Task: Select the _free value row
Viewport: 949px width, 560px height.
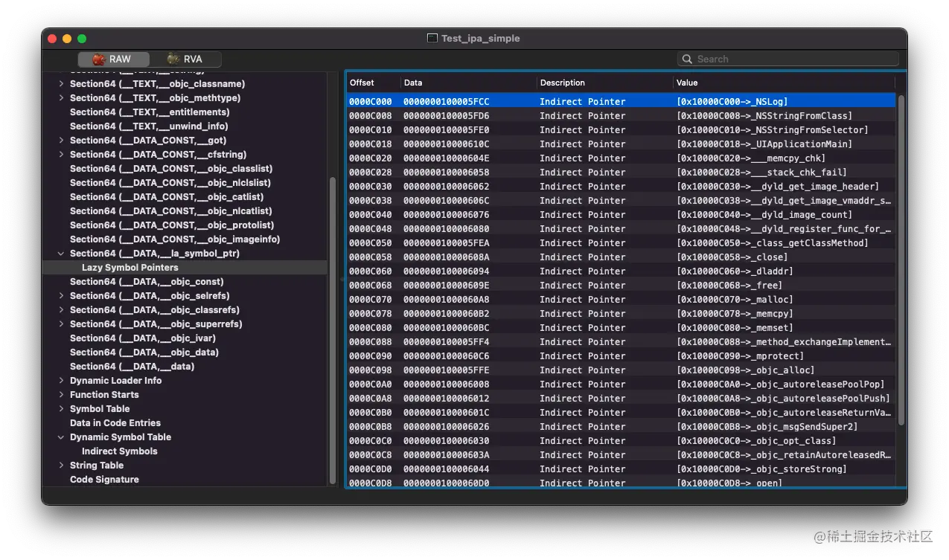Action: point(621,286)
